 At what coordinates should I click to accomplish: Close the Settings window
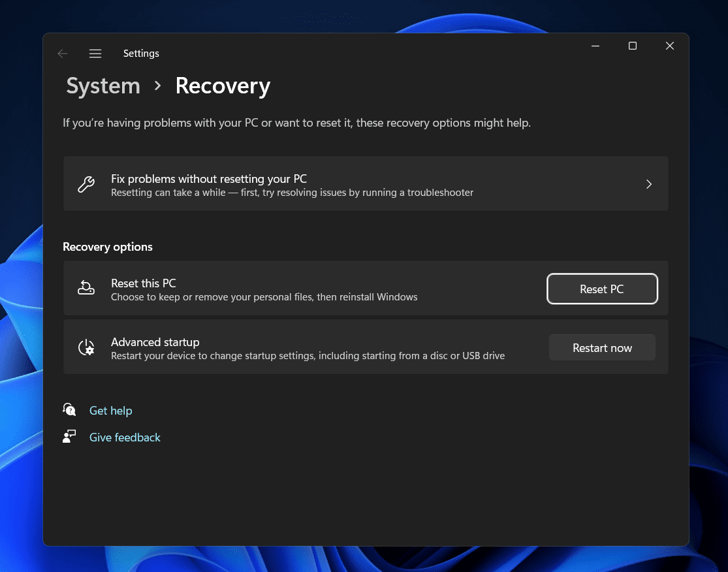point(669,46)
